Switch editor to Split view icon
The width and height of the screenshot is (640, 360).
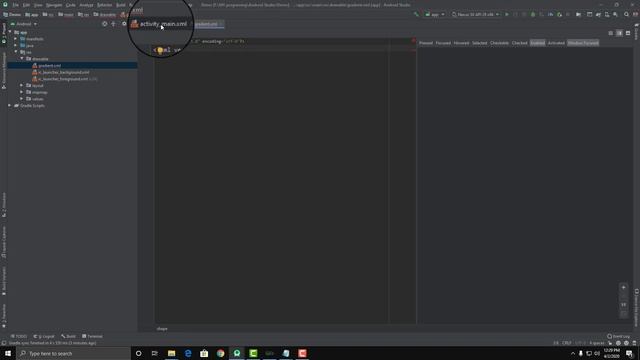click(x=619, y=33)
